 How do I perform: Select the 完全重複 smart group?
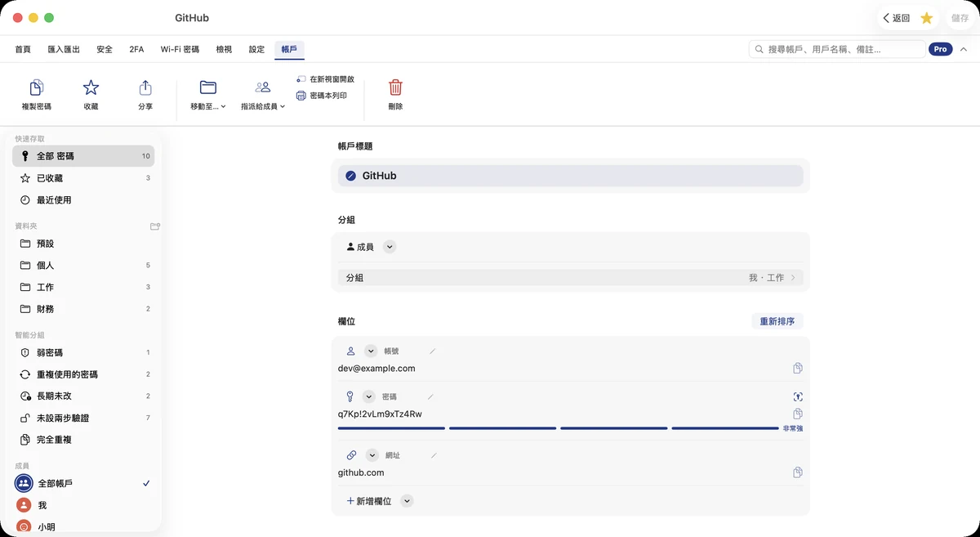83,440
